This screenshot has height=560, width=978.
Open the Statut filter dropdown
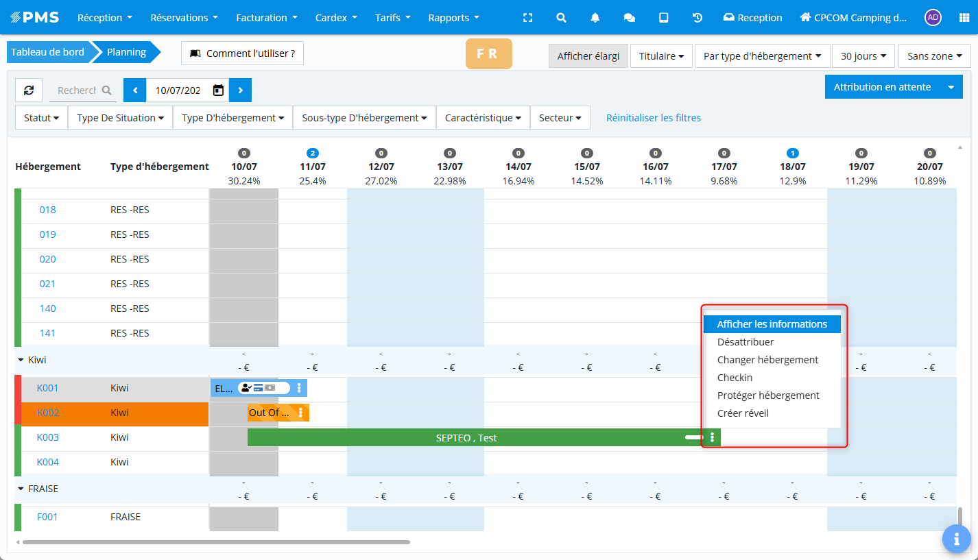coord(41,118)
